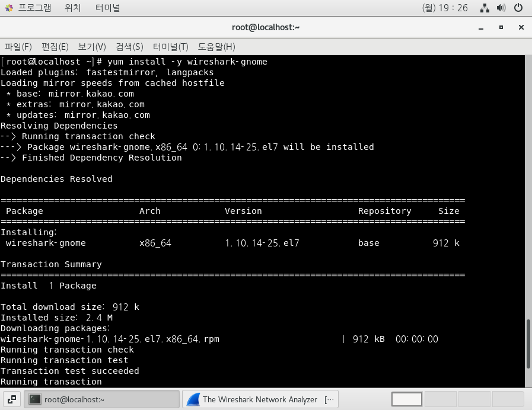Viewport: 532px width, 410px height.
Task: Open the network status icon
Action: click(x=485, y=8)
